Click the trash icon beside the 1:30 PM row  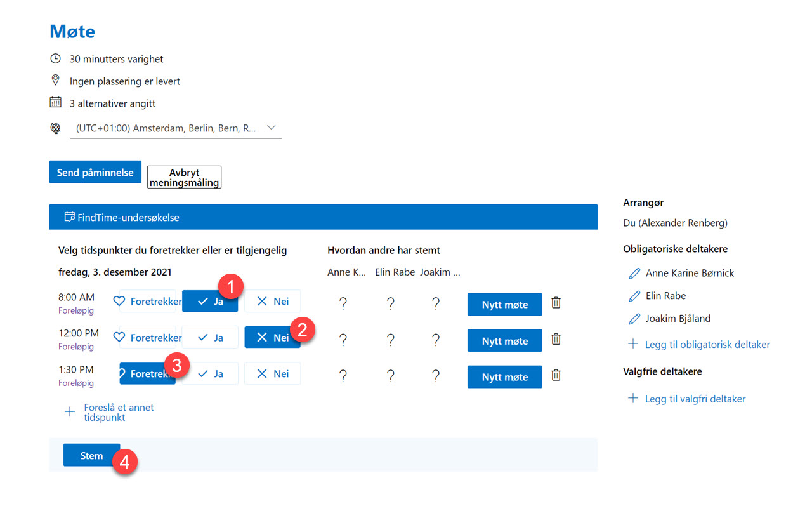pos(556,376)
